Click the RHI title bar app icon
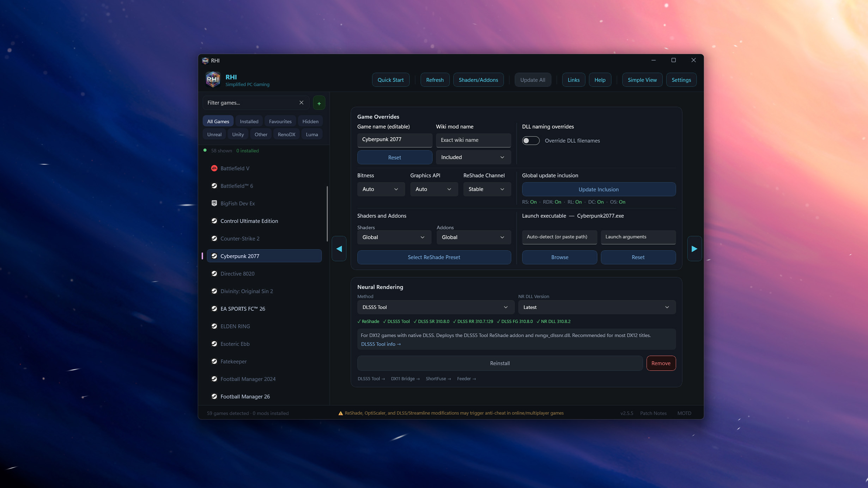 coord(205,61)
